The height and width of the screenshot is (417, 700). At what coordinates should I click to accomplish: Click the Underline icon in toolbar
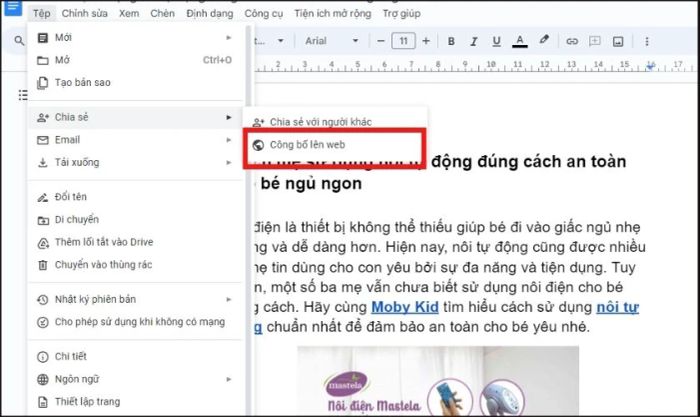(495, 41)
